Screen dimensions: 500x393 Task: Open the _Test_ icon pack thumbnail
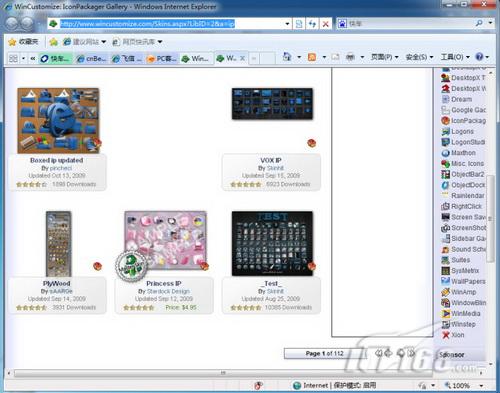(272, 243)
